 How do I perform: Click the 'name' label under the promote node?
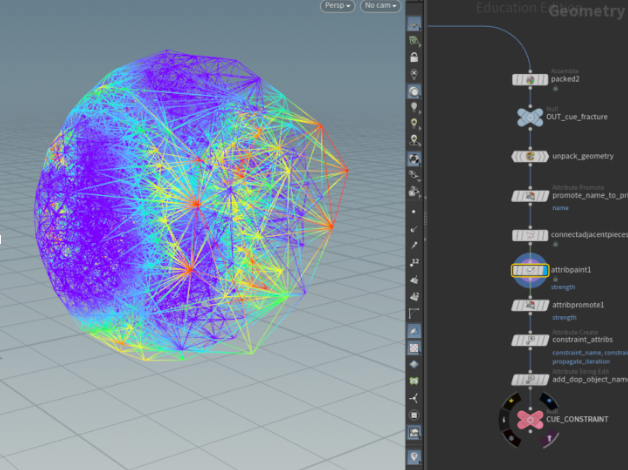point(560,208)
